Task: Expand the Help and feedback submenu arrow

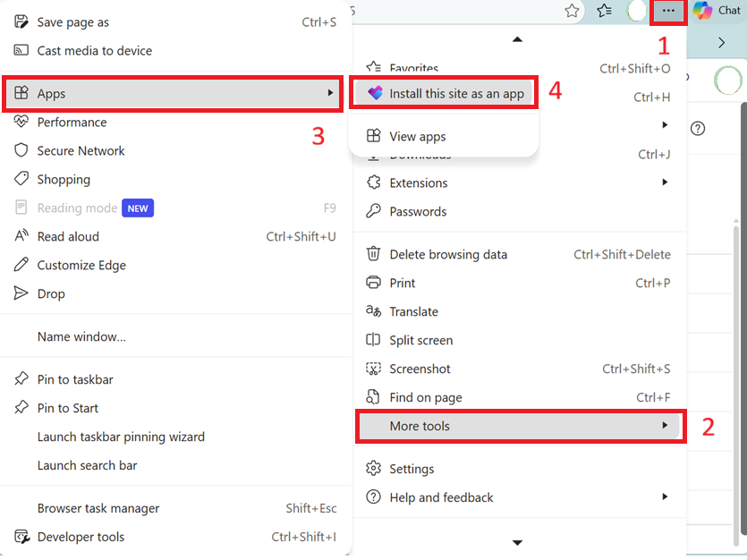Action: 665,496
